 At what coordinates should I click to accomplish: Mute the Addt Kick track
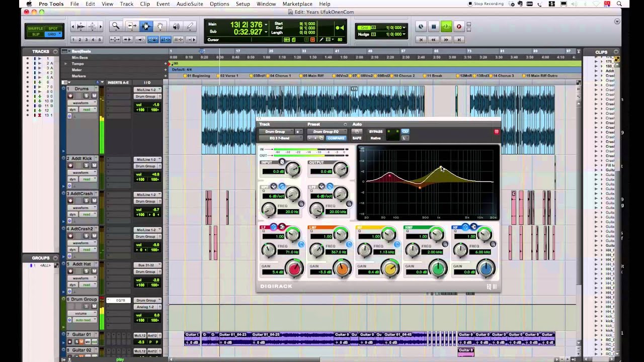coord(94,165)
